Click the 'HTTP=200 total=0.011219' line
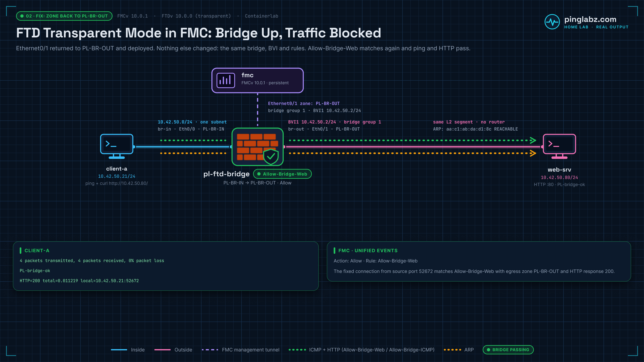 click(79, 281)
